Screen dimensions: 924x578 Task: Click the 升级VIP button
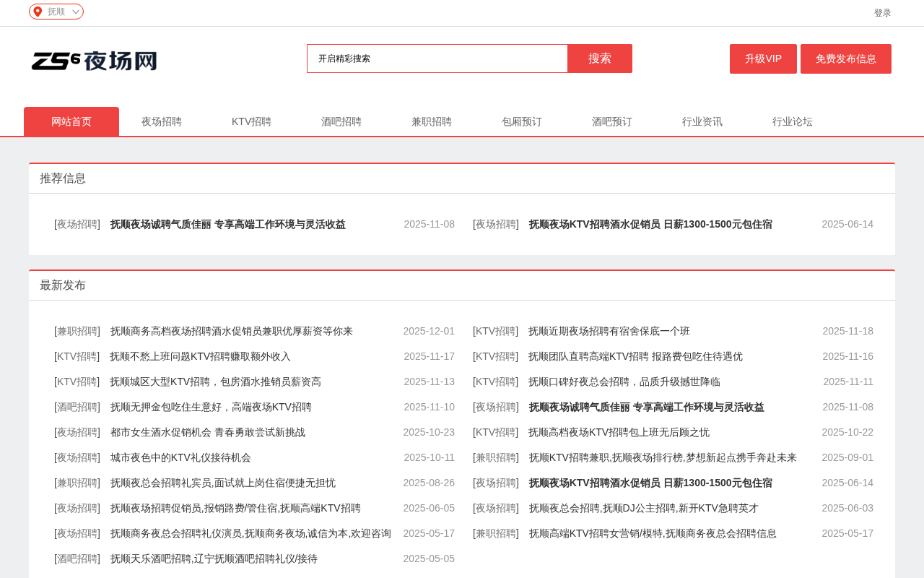pos(763,59)
